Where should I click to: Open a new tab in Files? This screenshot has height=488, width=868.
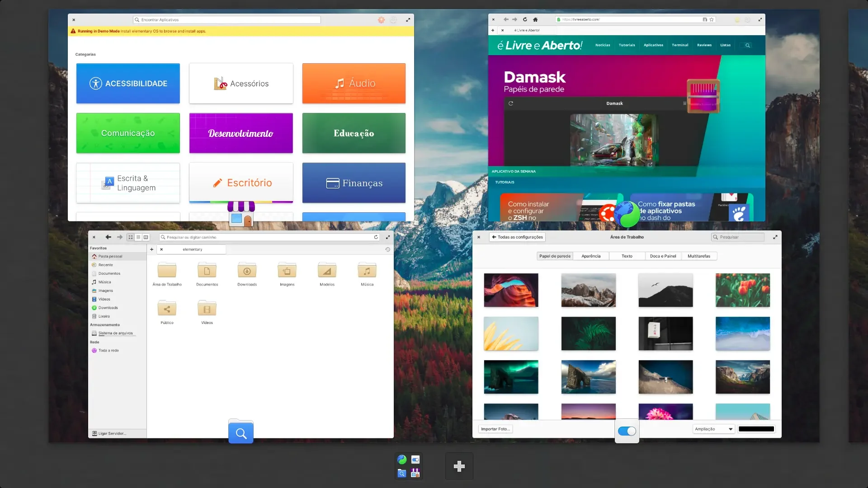pyautogui.click(x=152, y=249)
